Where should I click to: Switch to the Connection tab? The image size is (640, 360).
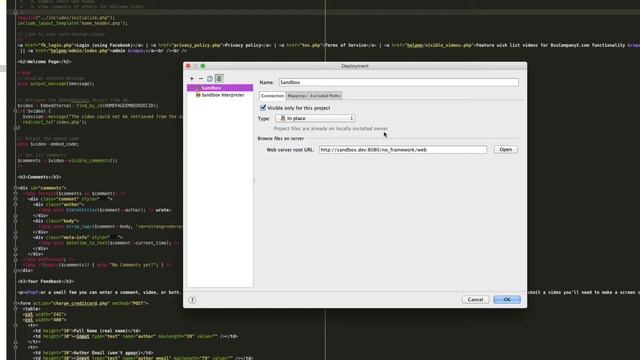[272, 96]
